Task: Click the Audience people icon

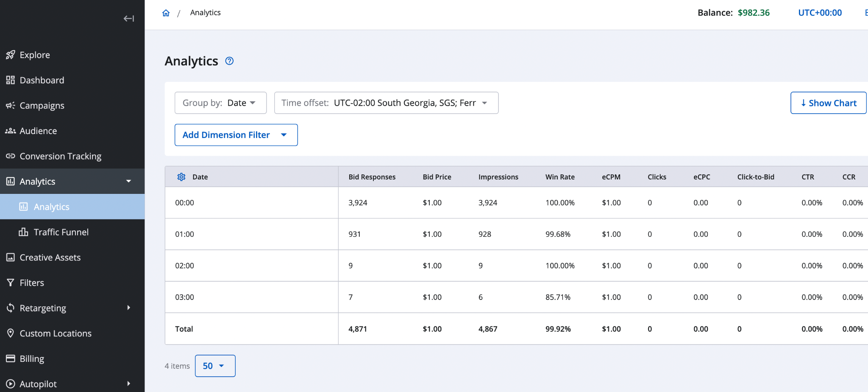Action: pyautogui.click(x=11, y=131)
